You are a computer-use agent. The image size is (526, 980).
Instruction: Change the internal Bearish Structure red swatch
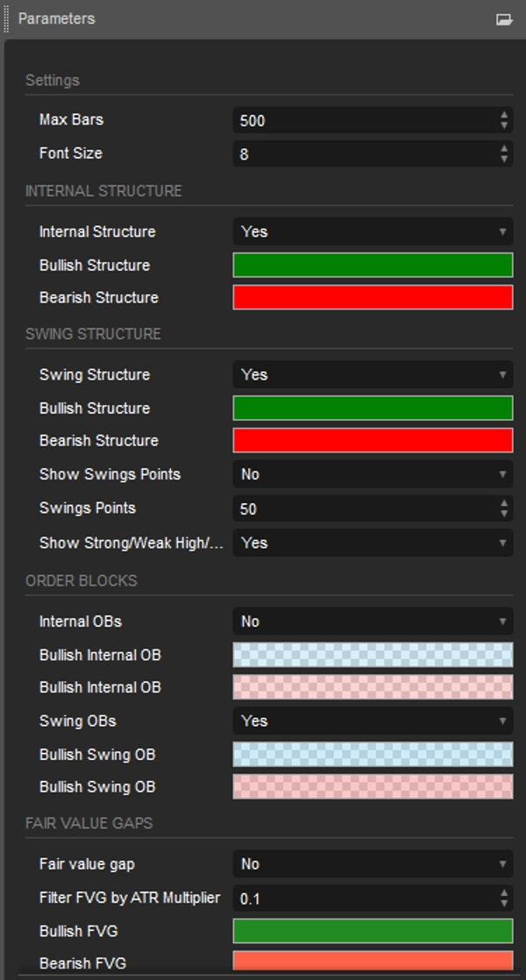pos(372,297)
